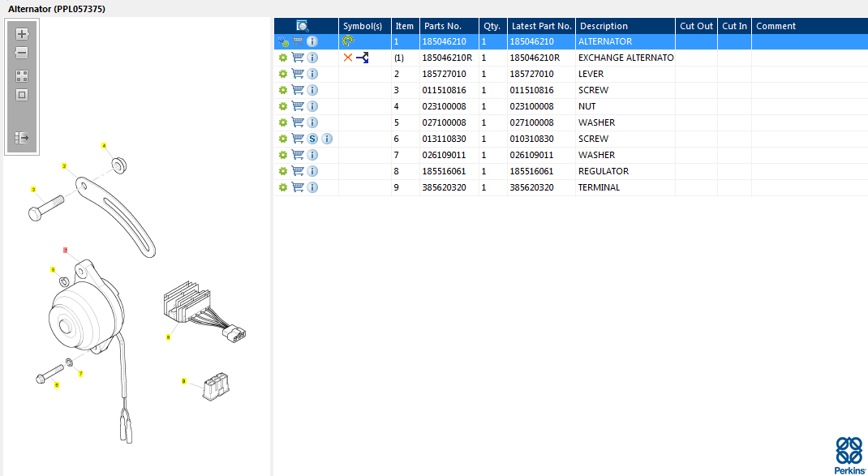Select callout 5 beside the small washer

point(54,269)
